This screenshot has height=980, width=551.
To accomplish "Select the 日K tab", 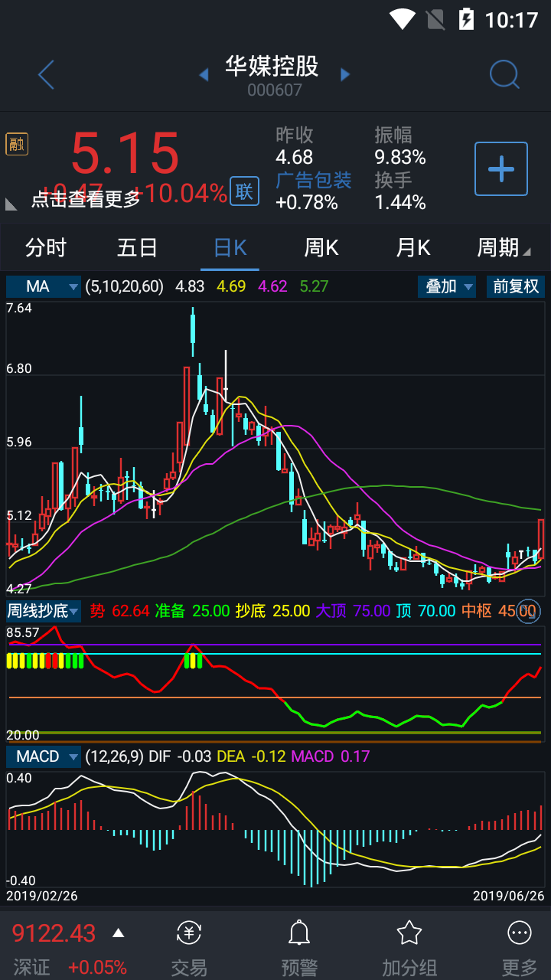I will click(x=230, y=247).
